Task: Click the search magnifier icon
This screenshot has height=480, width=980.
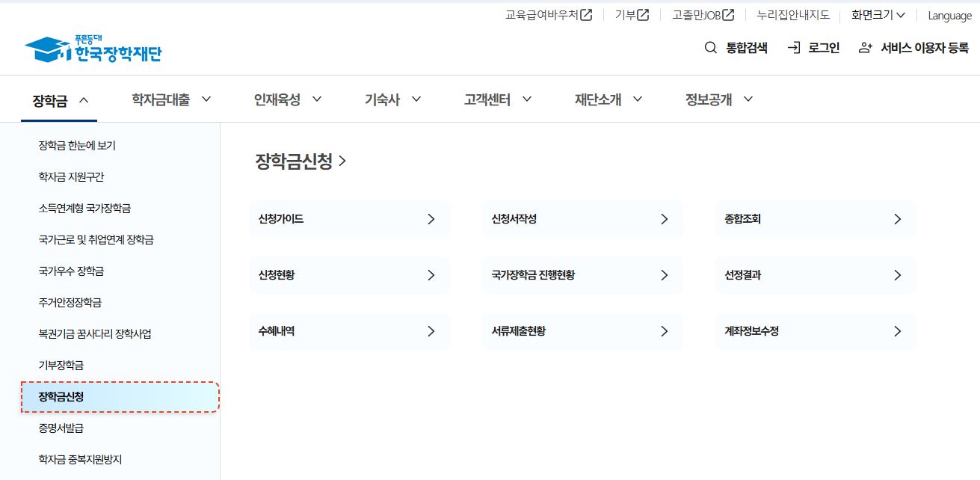Action: (709, 47)
